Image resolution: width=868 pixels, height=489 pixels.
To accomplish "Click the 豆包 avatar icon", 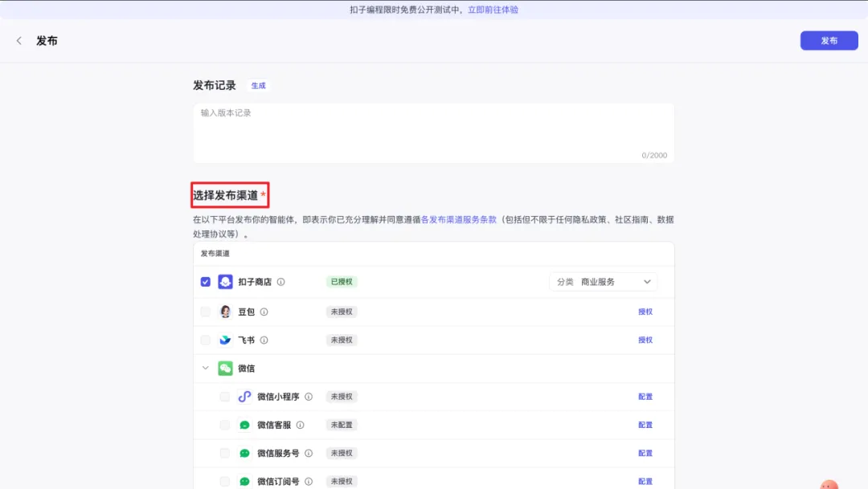I will [225, 312].
